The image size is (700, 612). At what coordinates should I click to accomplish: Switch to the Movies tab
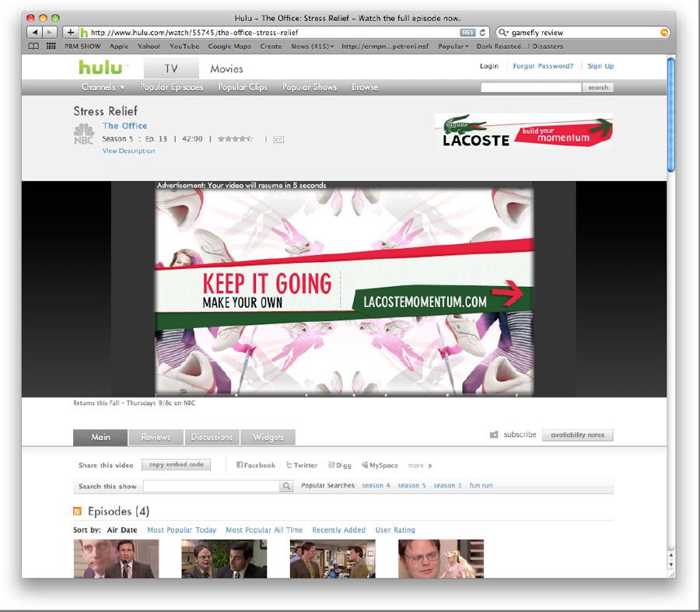point(227,68)
